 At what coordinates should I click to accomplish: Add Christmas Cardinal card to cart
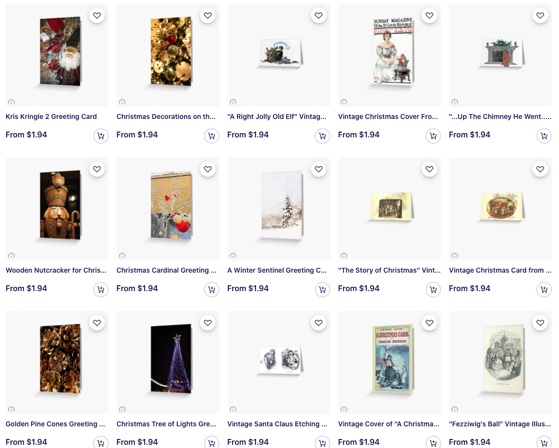pyautogui.click(x=211, y=289)
